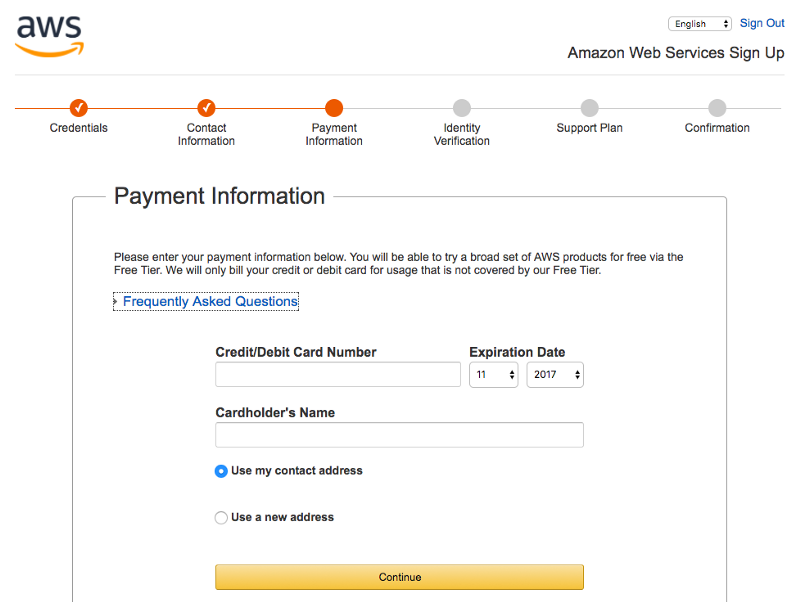Open the expiration year dropdown showing 2017
Image resolution: width=800 pixels, height=602 pixels.
pos(555,374)
